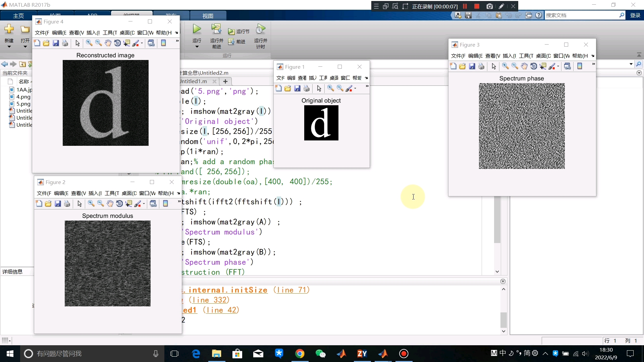644x362 pixels.
Task: Click editor vertical scrollbar thumb
Action: pyautogui.click(x=497, y=220)
